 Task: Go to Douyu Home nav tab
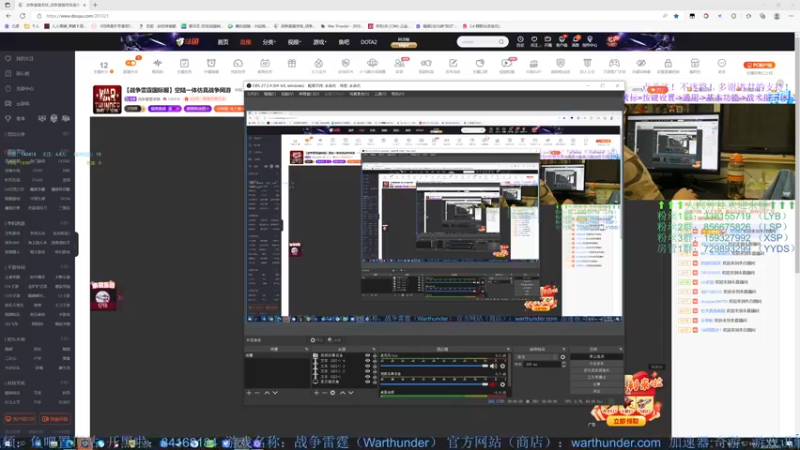[x=223, y=42]
